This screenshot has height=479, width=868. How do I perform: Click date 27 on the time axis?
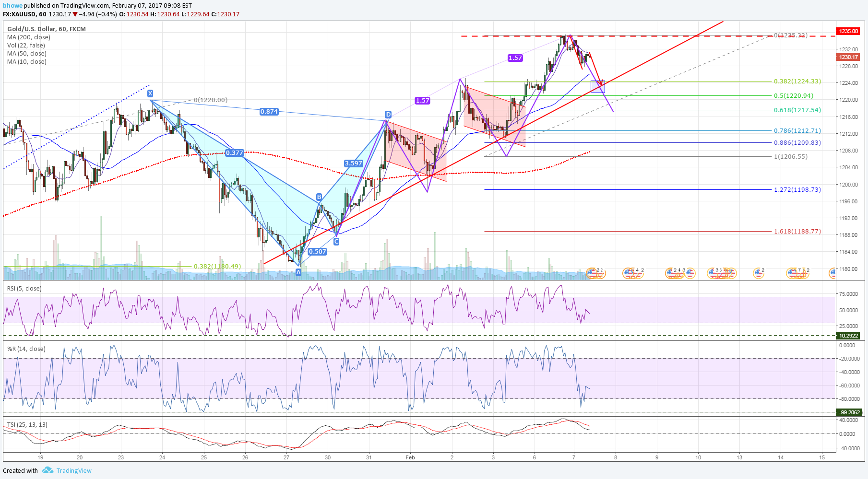(286, 457)
